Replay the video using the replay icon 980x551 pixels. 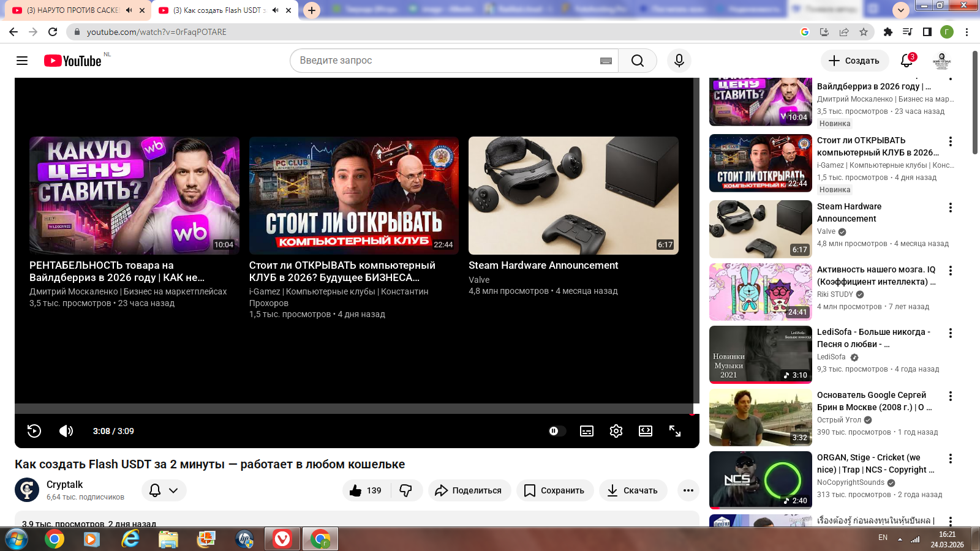click(x=34, y=431)
